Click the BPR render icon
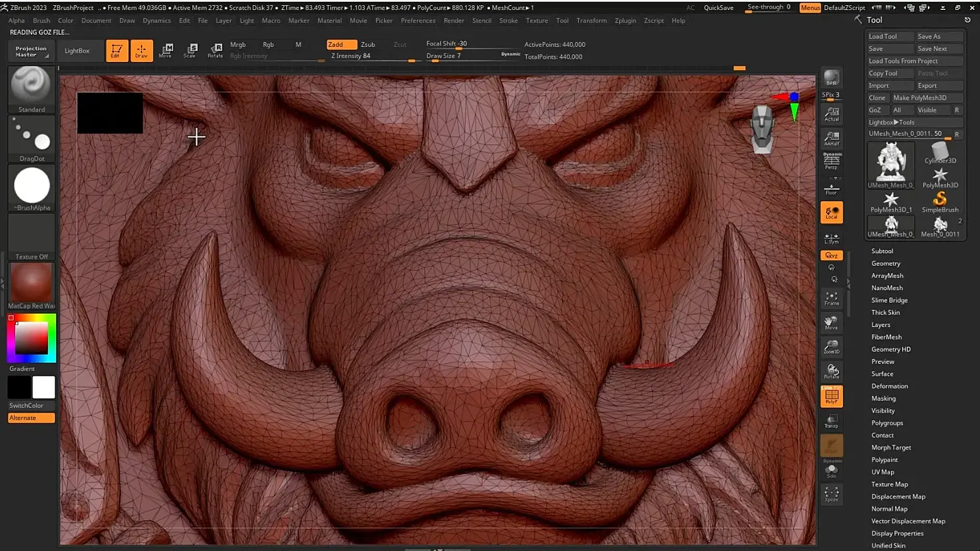980x551 pixels. pyautogui.click(x=831, y=78)
